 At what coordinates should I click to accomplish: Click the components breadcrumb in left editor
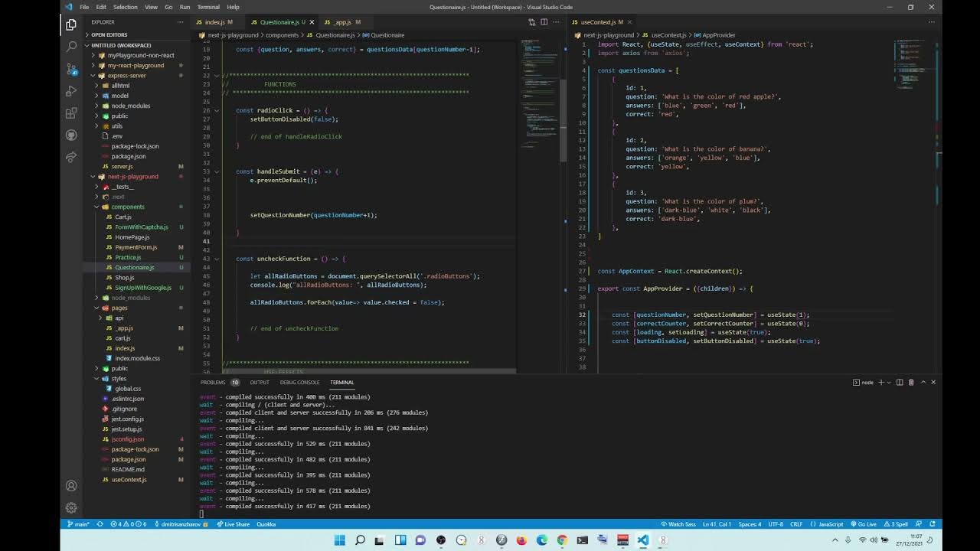tap(282, 35)
